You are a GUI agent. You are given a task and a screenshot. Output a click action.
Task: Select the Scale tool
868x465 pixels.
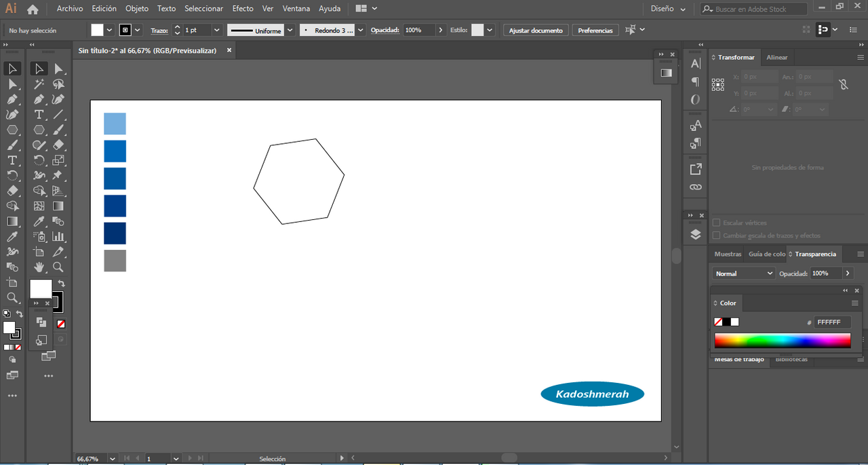click(x=59, y=160)
